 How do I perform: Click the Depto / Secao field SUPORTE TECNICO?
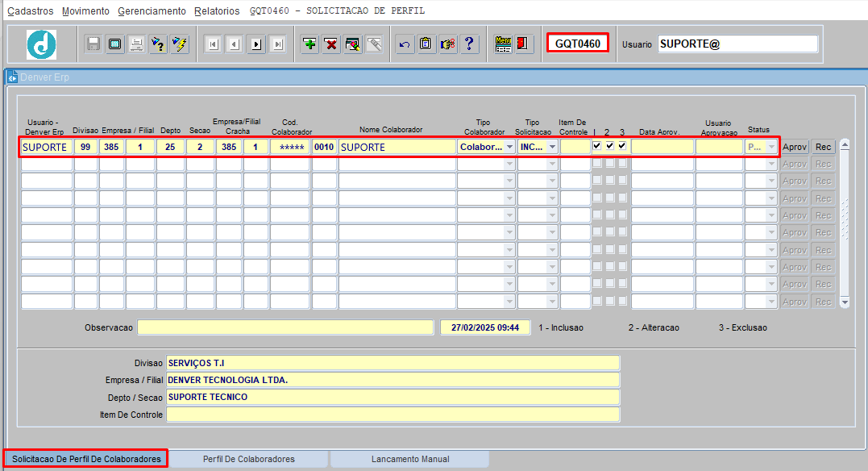(x=393, y=397)
